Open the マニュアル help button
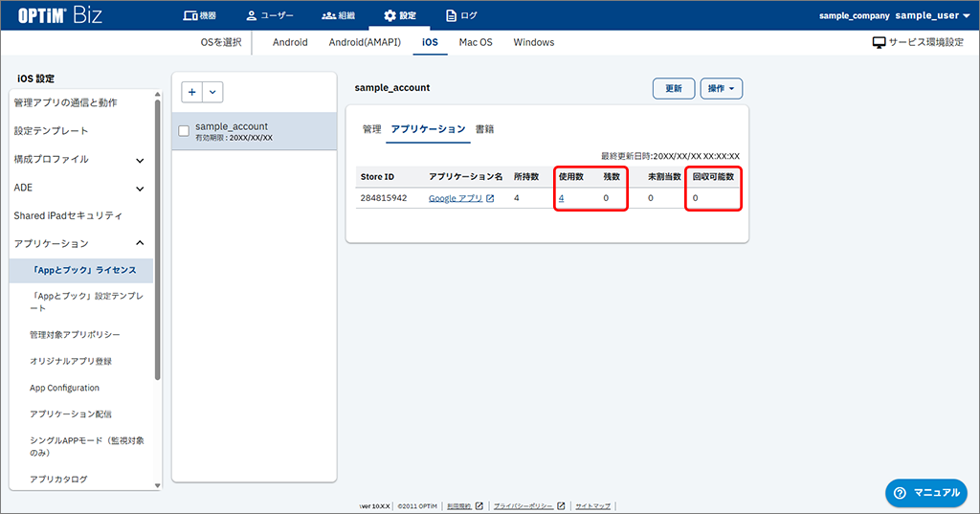 (926, 493)
